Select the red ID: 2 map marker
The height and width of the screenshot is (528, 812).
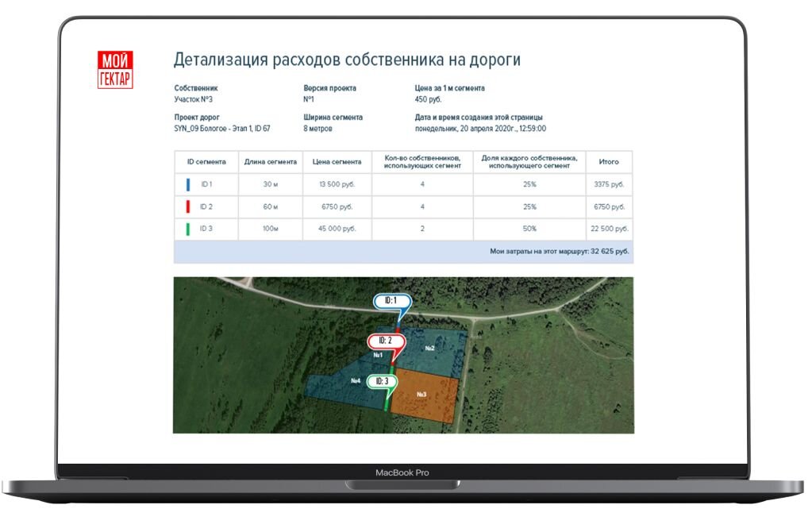pos(386,341)
